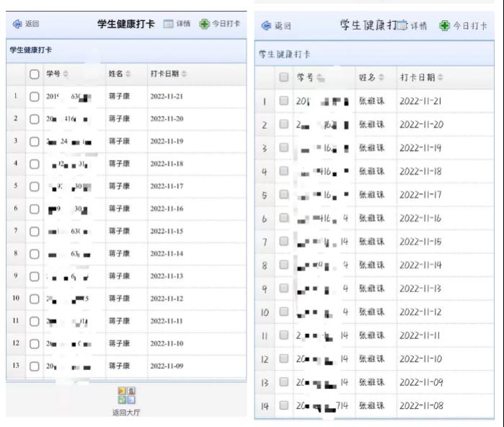The width and height of the screenshot is (504, 427).
Task: Click the 返回 back arrow above 蒋子康 list
Action: pyautogui.click(x=17, y=24)
